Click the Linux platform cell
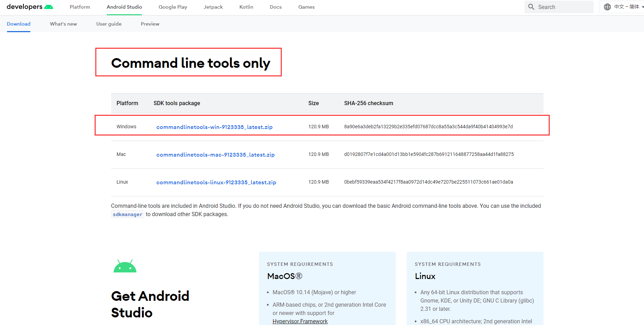 (122, 182)
